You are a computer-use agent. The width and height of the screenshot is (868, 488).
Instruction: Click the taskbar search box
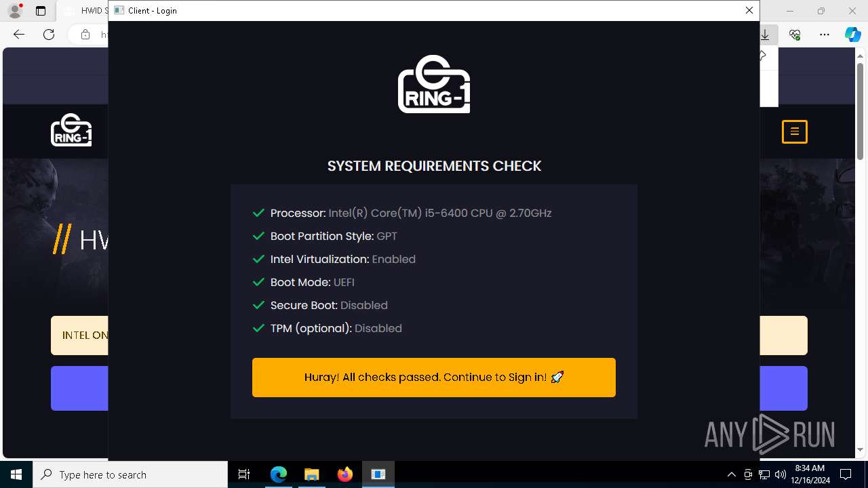click(x=130, y=474)
